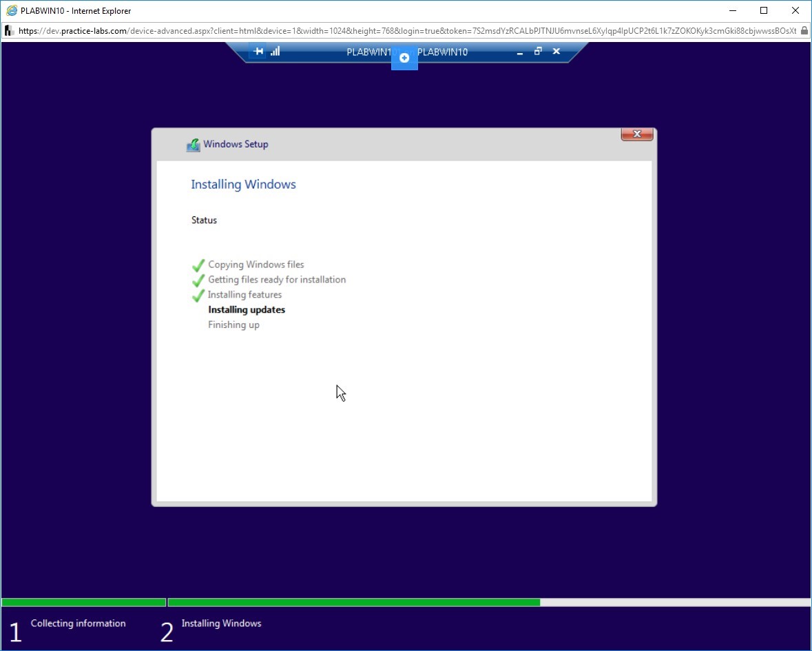Close the Windows Setup dialog
Image resolution: width=812 pixels, height=651 pixels.
pyautogui.click(x=637, y=134)
